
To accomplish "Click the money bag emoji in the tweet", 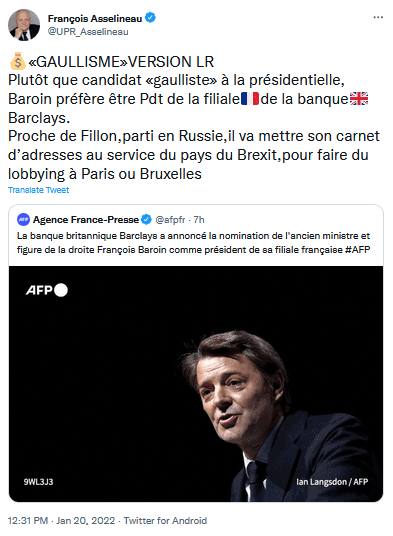I will pos(17,62).
